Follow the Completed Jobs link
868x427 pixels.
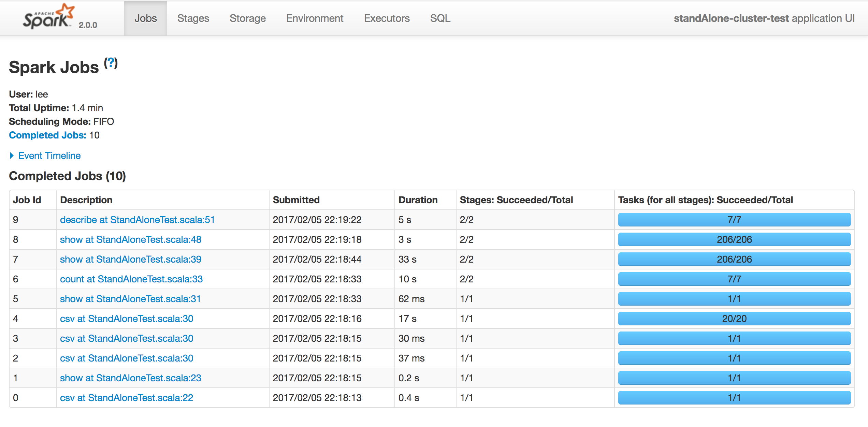(x=47, y=135)
